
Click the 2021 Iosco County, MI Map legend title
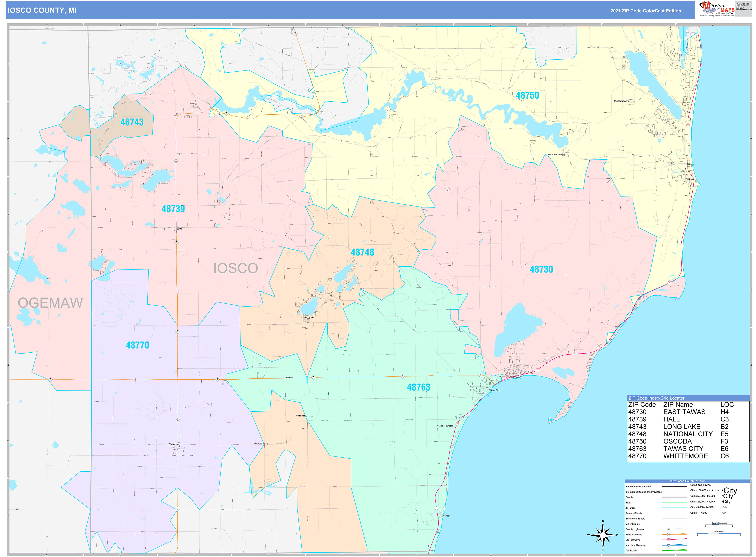(x=688, y=481)
